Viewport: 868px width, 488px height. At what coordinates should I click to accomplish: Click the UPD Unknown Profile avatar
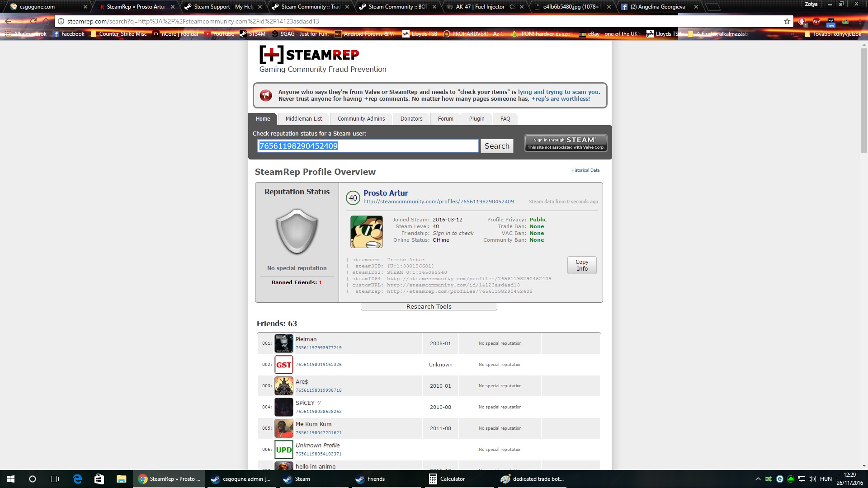pos(283,450)
